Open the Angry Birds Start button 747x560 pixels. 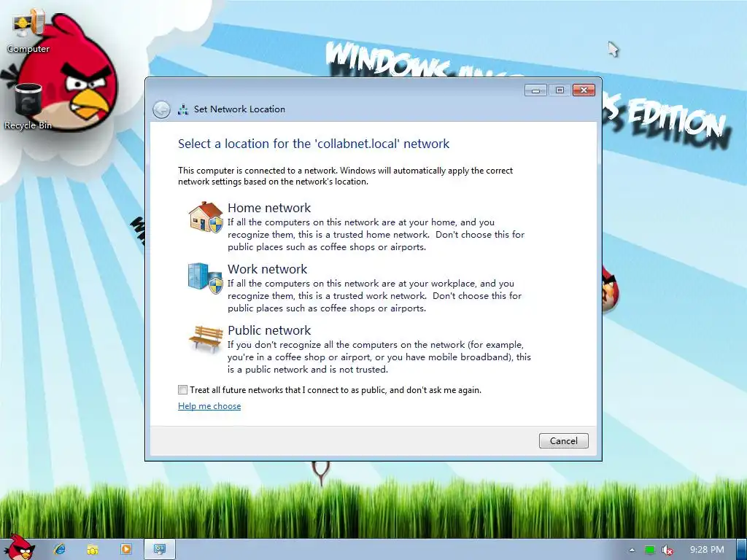pos(19,547)
